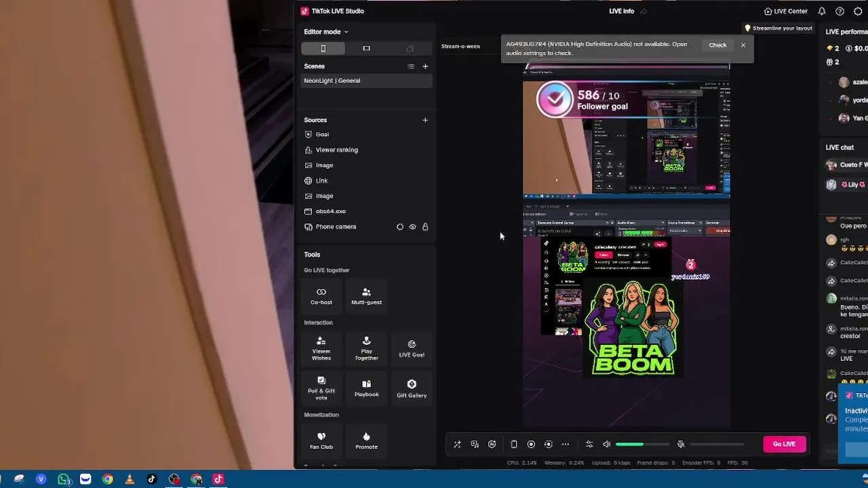Open WhatsApp from the taskbar
Viewport: 868px width, 488px height.
point(64,479)
